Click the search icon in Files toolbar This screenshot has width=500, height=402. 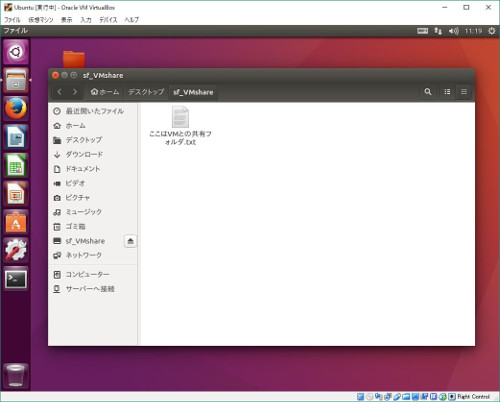tap(428, 92)
